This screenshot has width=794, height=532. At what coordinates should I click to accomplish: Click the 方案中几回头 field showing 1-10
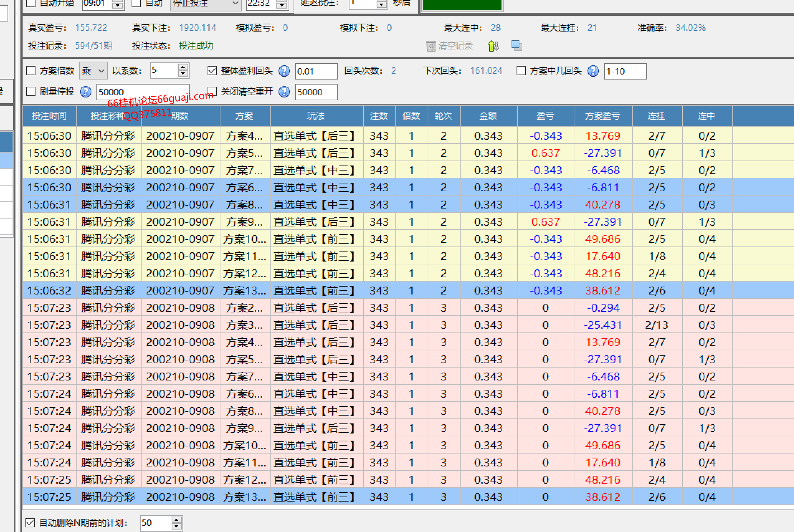click(625, 71)
